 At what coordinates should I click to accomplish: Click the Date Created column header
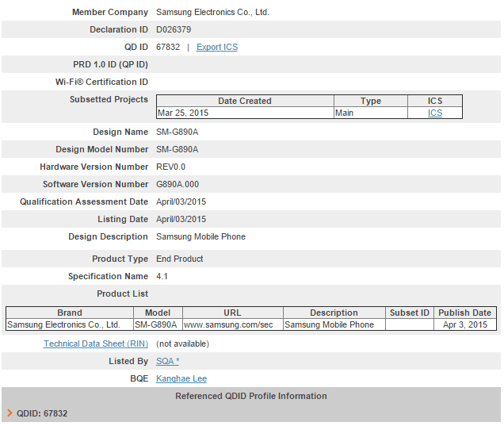click(x=245, y=101)
